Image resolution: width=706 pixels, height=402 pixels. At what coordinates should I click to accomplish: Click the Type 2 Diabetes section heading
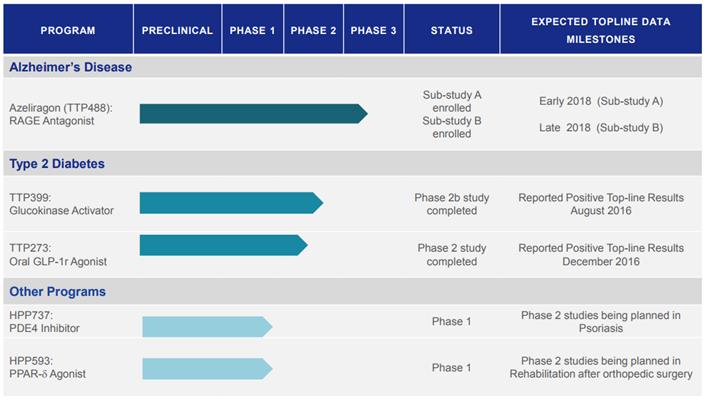click(x=57, y=163)
